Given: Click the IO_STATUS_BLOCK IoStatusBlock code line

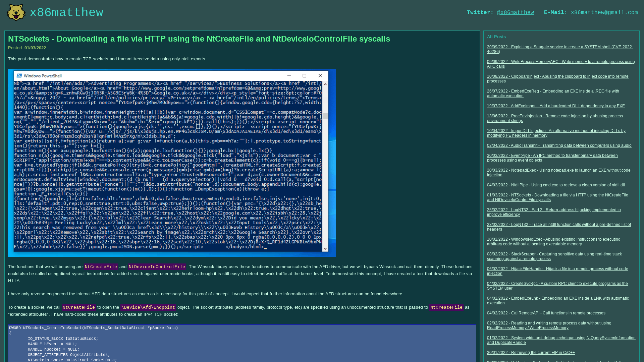Looking at the screenshot, I should (x=63, y=339).
